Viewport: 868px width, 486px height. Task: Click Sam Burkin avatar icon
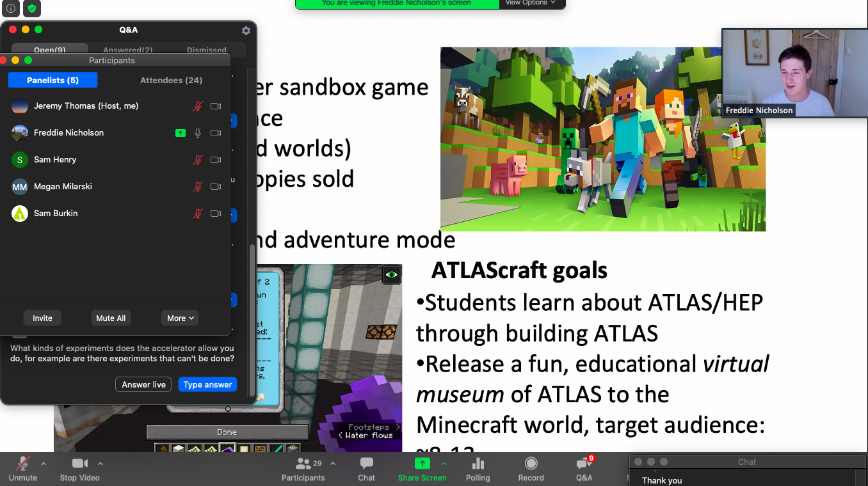(x=20, y=214)
